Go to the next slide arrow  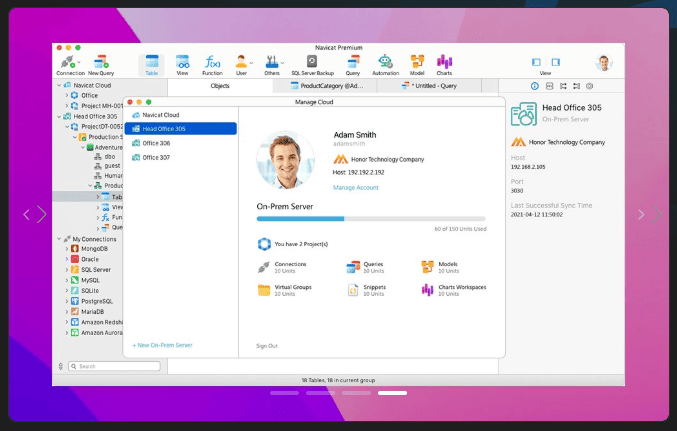[642, 214]
